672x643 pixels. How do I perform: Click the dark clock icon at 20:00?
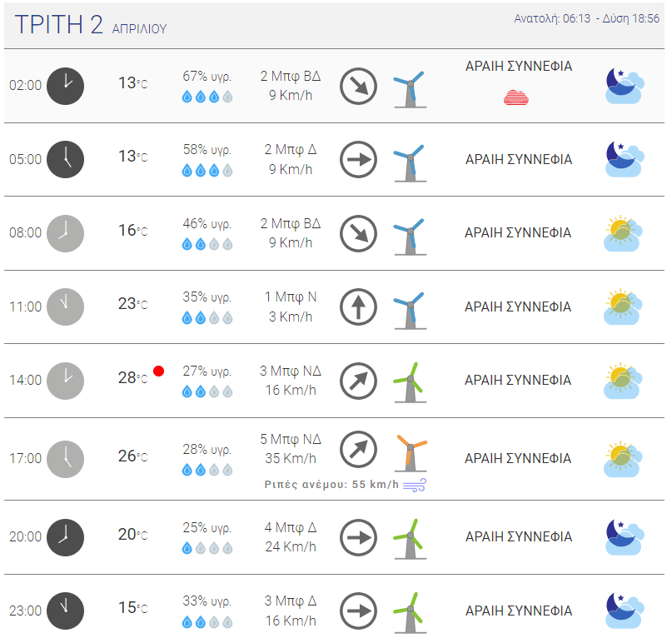click(x=65, y=537)
